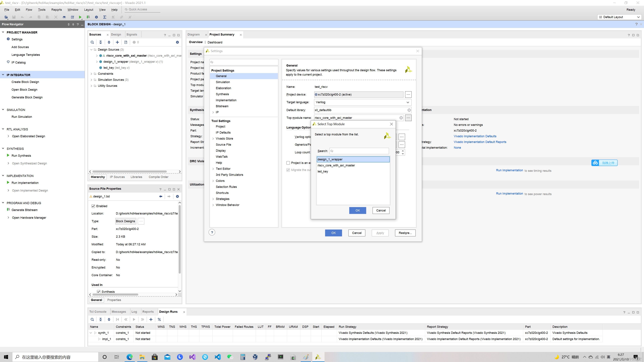Clear the Top module name field
The width and height of the screenshot is (644, 362).
point(401,118)
